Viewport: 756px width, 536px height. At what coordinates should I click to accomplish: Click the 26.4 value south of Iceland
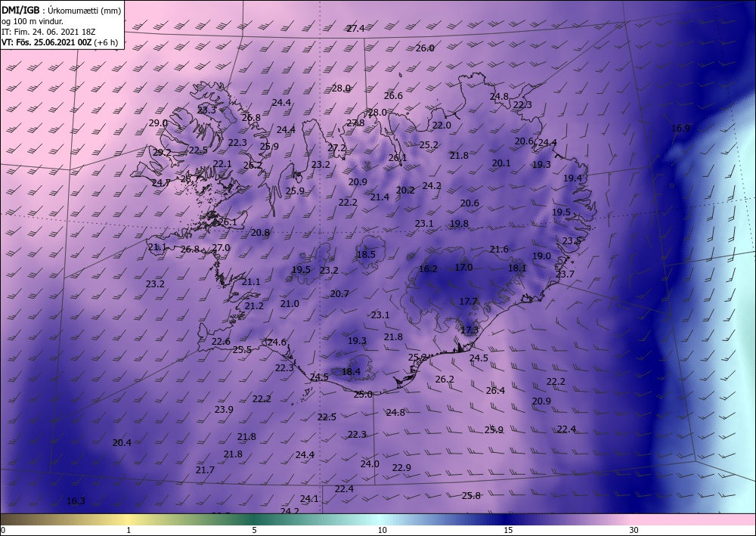click(x=495, y=391)
